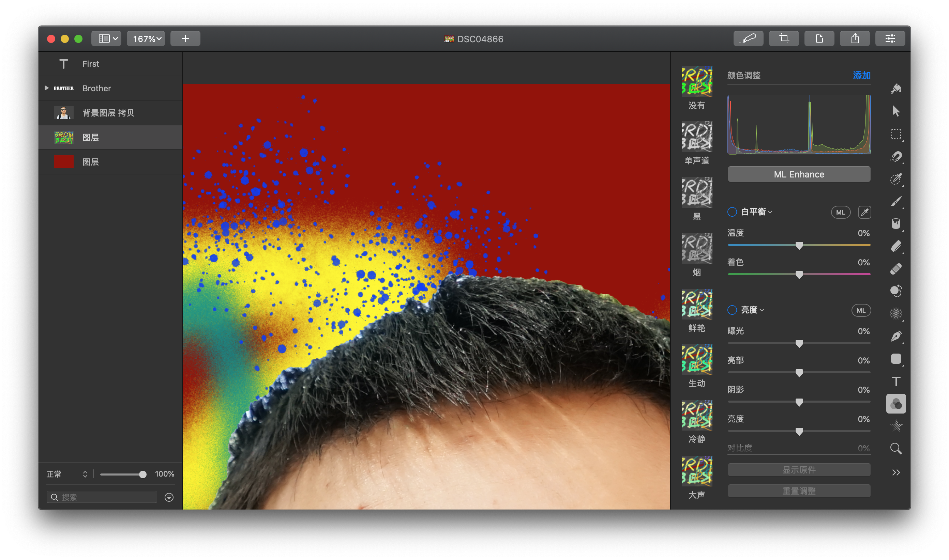Select the Shape rounded rectangle tool
The image size is (949, 560).
pyautogui.click(x=896, y=359)
